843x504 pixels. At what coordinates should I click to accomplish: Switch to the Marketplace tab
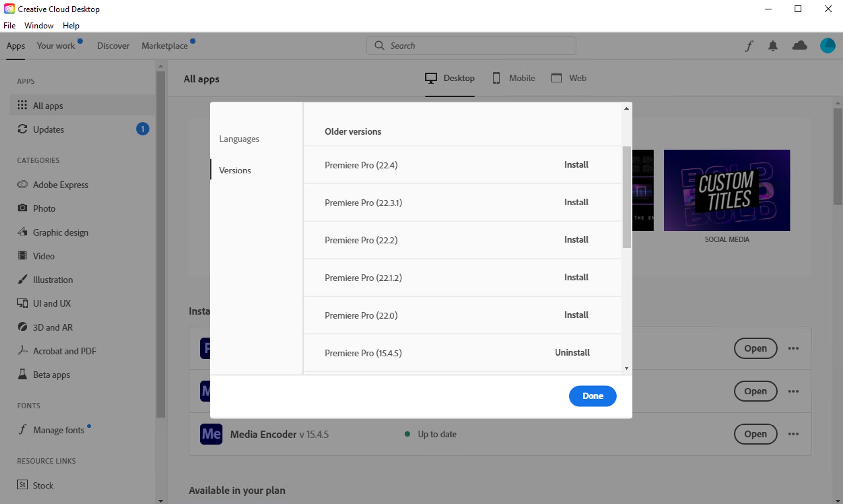(164, 46)
